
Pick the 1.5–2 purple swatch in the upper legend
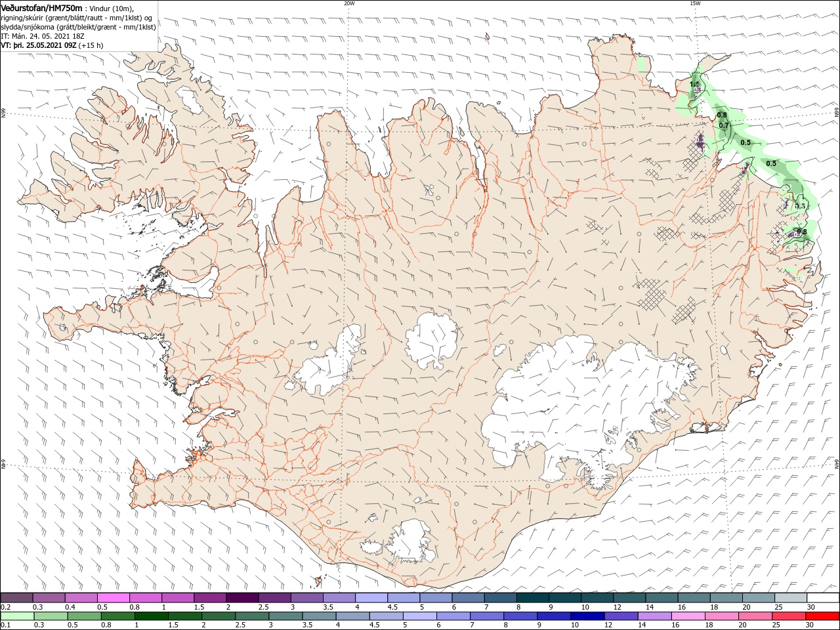click(x=210, y=598)
